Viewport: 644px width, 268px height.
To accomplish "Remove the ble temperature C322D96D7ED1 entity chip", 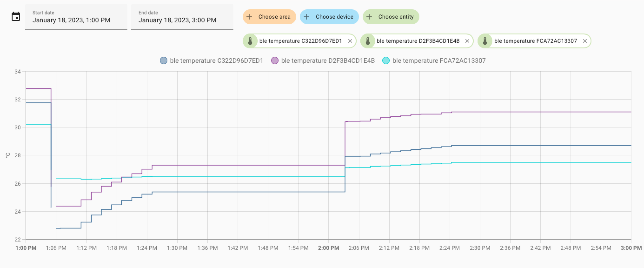I will [350, 41].
